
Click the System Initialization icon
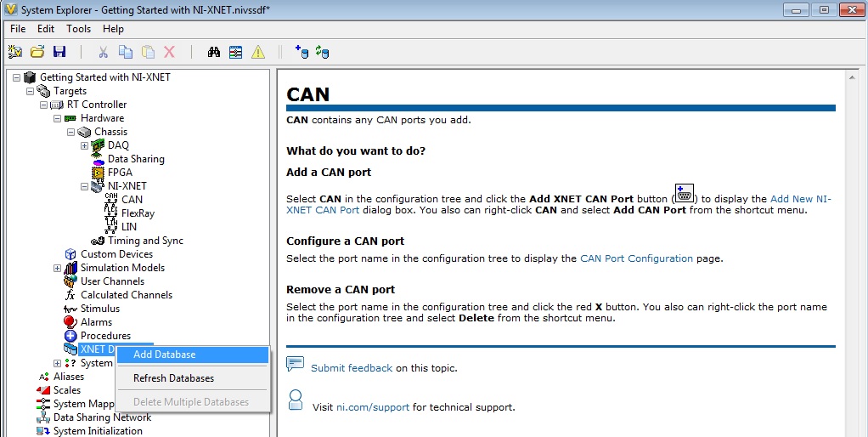click(x=43, y=431)
